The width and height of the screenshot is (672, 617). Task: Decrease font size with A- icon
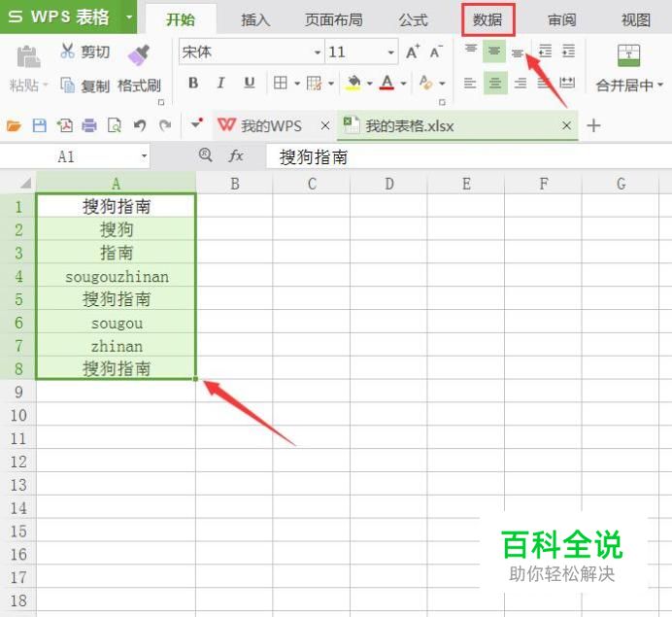(436, 51)
